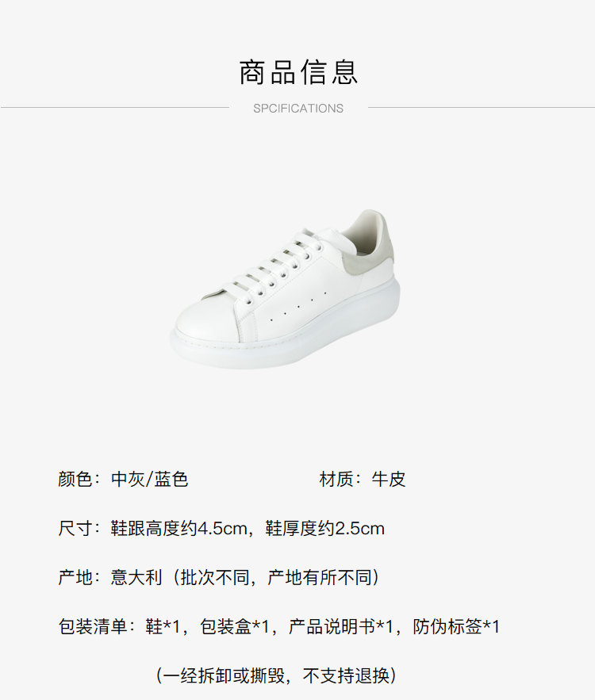Click the 产品说明书*1 list item
595x700 pixels.
[x=341, y=627]
